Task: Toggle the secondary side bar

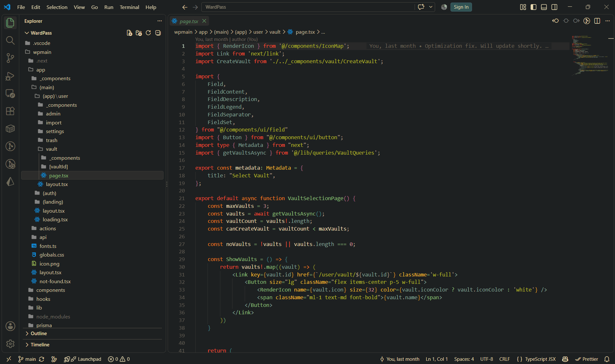Action: (554, 7)
